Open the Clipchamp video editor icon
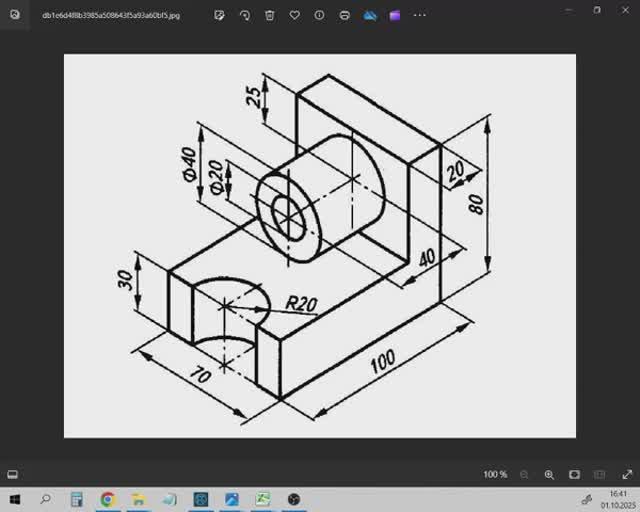The height and width of the screenshot is (512, 640). tap(395, 16)
